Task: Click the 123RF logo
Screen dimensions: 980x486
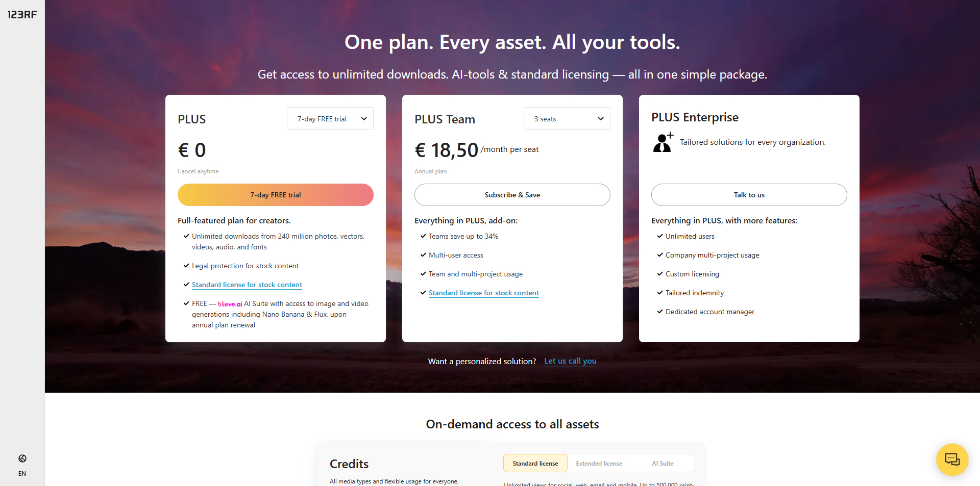Action: coord(22,15)
